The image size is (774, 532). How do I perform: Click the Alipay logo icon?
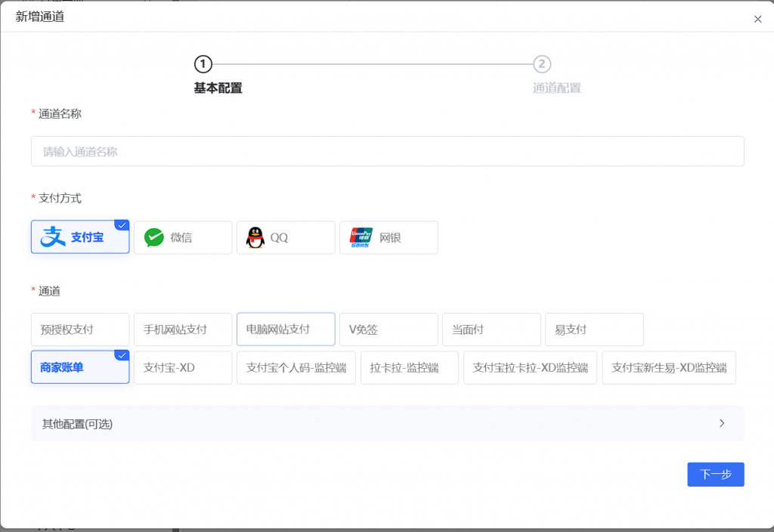pos(53,237)
